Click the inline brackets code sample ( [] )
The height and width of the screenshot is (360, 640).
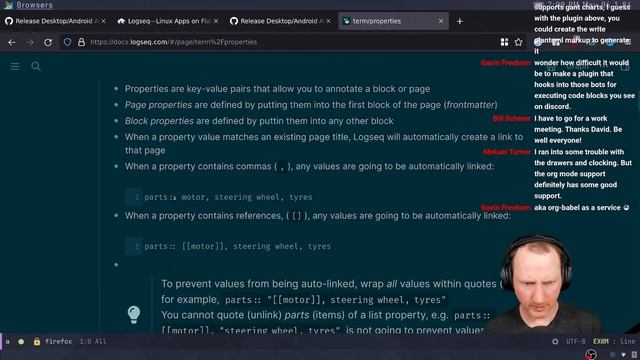coord(297,216)
